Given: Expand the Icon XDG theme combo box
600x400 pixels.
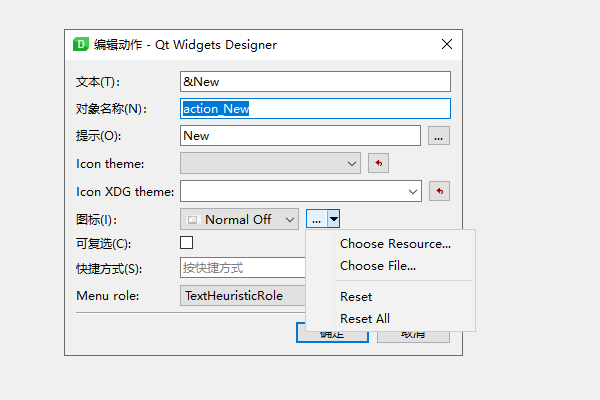Looking at the screenshot, I should click(301, 191).
